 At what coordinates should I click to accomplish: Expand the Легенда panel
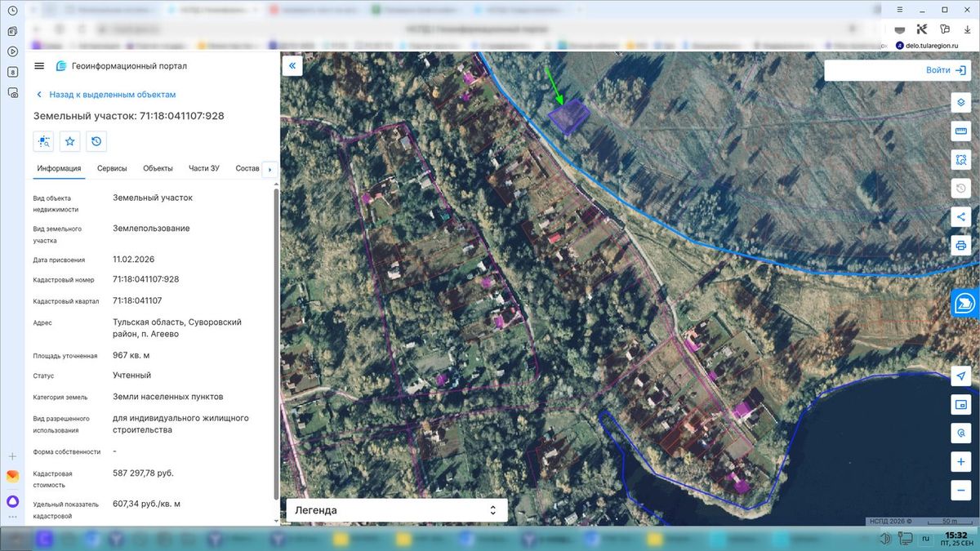pyautogui.click(x=396, y=510)
